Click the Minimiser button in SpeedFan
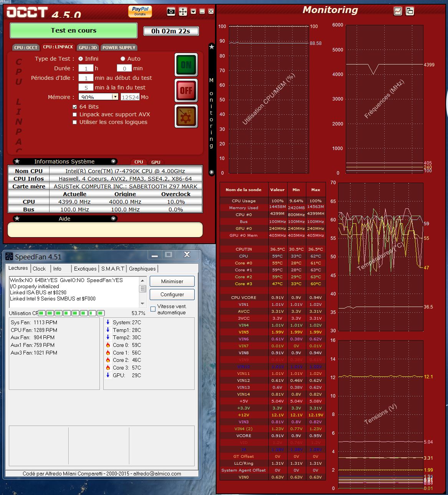 coord(172,281)
